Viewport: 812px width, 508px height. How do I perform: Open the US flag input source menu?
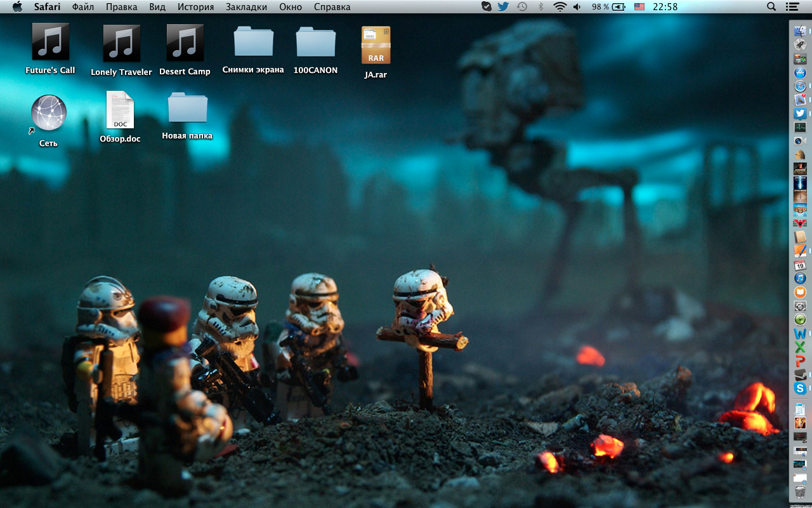[639, 7]
